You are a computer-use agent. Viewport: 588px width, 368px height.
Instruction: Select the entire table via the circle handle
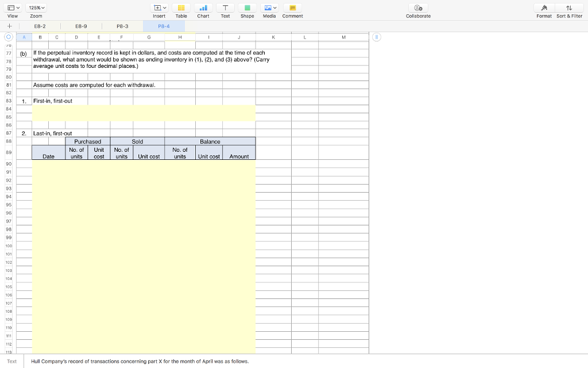pos(8,37)
